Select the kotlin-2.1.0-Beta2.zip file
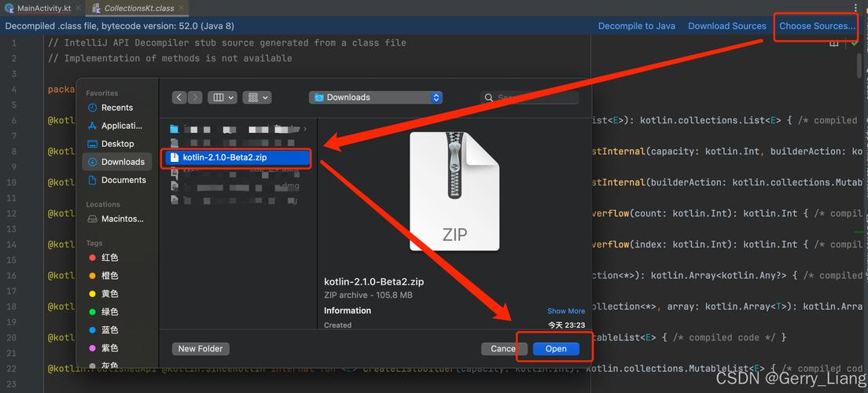Screen dimensions: 868x393 pos(238,158)
